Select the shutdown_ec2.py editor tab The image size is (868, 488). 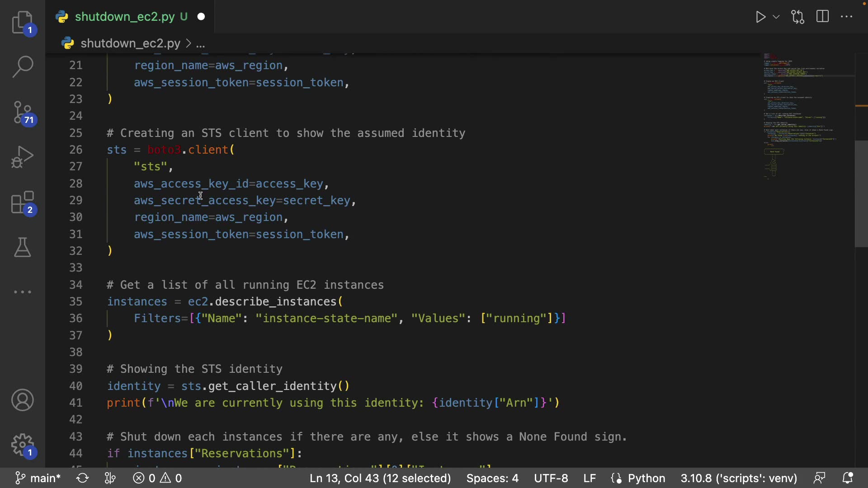click(x=124, y=17)
